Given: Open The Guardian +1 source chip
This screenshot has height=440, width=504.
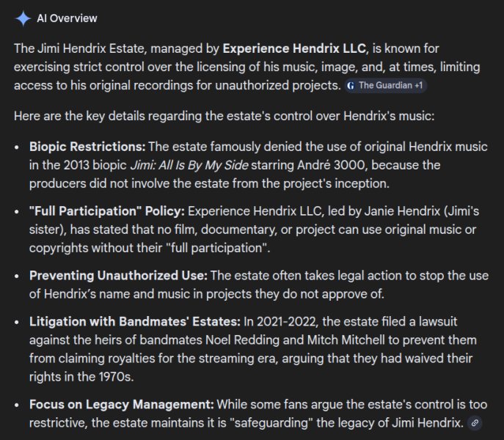Looking at the screenshot, I should coord(385,85).
